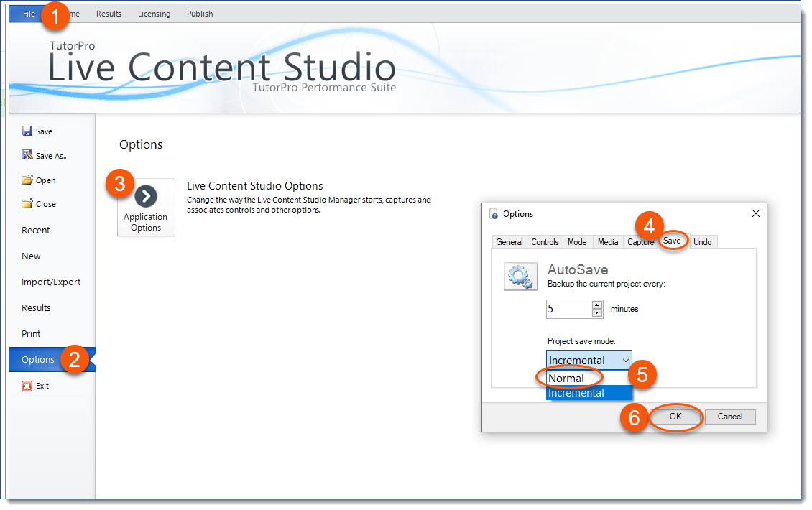812x510 pixels.
Task: Choose Print in the sidebar
Action: (31, 334)
